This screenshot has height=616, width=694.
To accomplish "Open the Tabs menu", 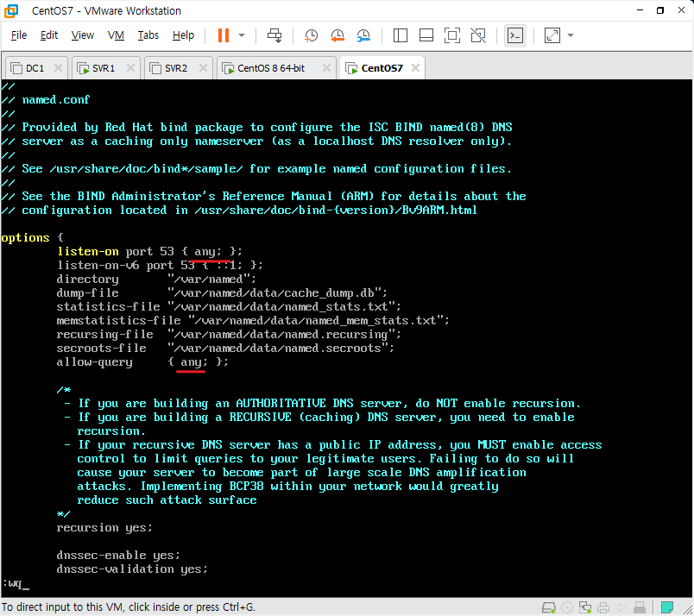I will coord(148,35).
